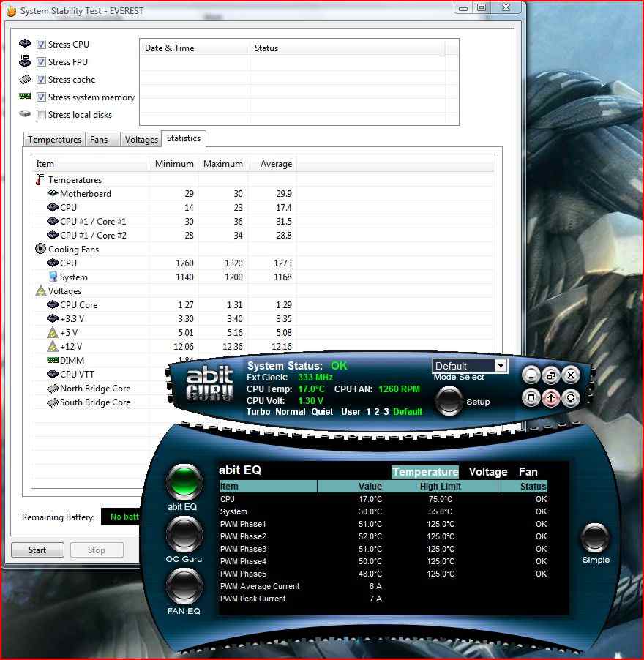The width and height of the screenshot is (644, 660).
Task: Click the icon of the +3.3 V row
Action: (x=53, y=318)
